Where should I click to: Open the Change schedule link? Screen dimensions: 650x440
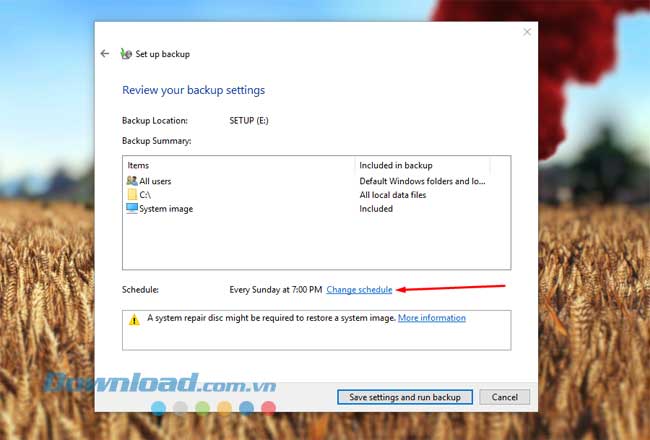coord(359,289)
